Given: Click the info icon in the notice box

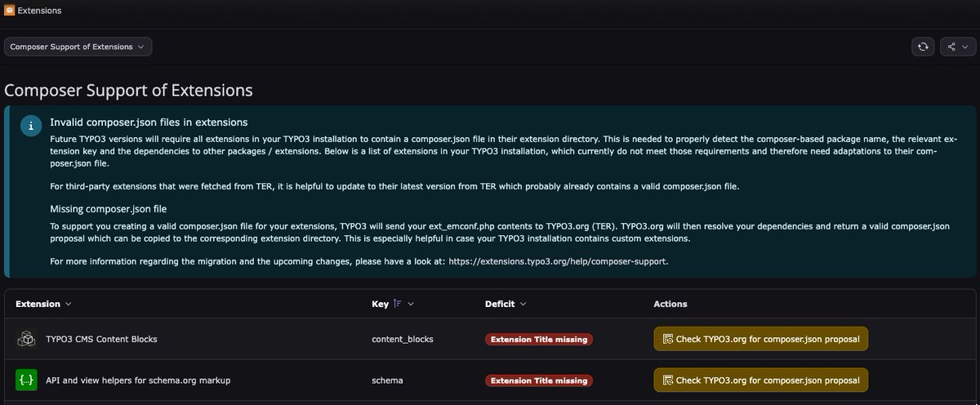Looking at the screenshot, I should pos(30,127).
